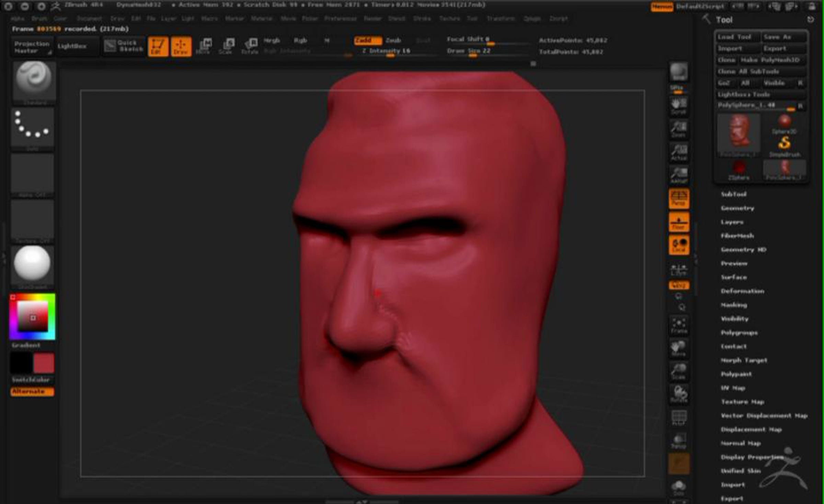
Task: Select the Rotate tool in top toolbar
Action: pos(250,46)
